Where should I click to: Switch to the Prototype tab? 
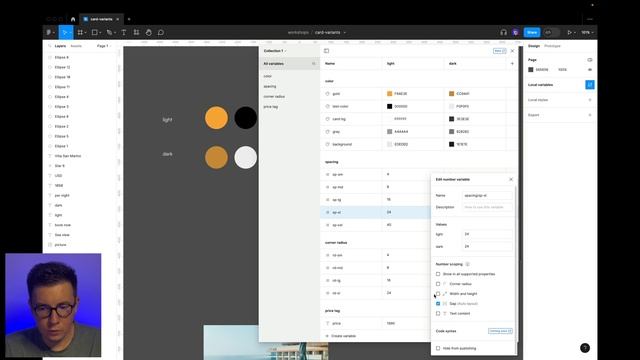click(552, 46)
